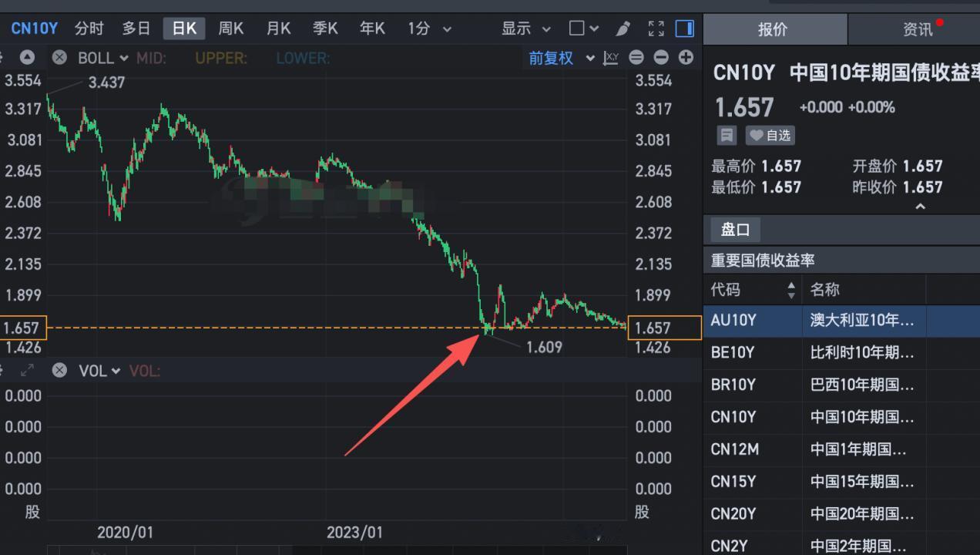Click the 3.437 high price label
This screenshot has width=980, height=555.
coord(106,82)
